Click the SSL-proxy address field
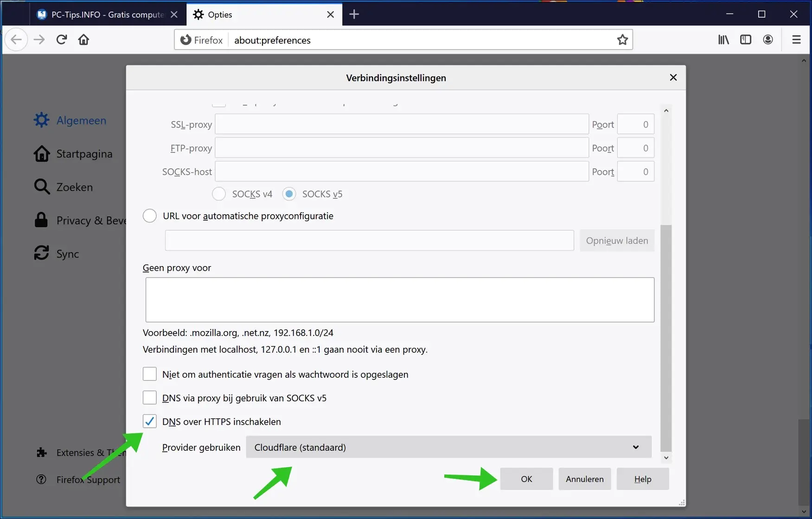This screenshot has height=519, width=812. [402, 124]
